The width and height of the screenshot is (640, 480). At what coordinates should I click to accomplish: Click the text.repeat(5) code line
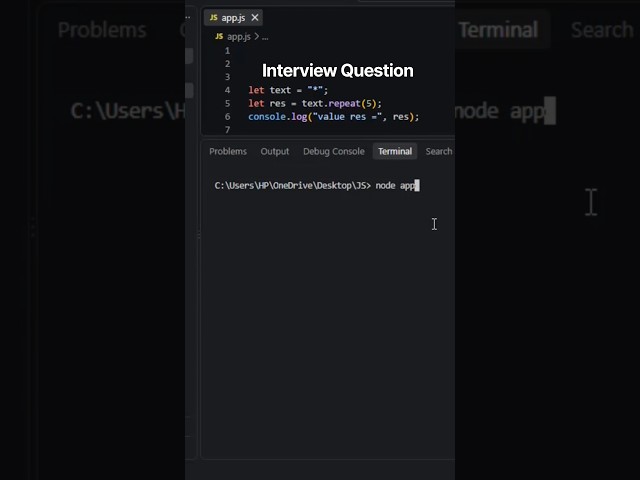coord(315,103)
